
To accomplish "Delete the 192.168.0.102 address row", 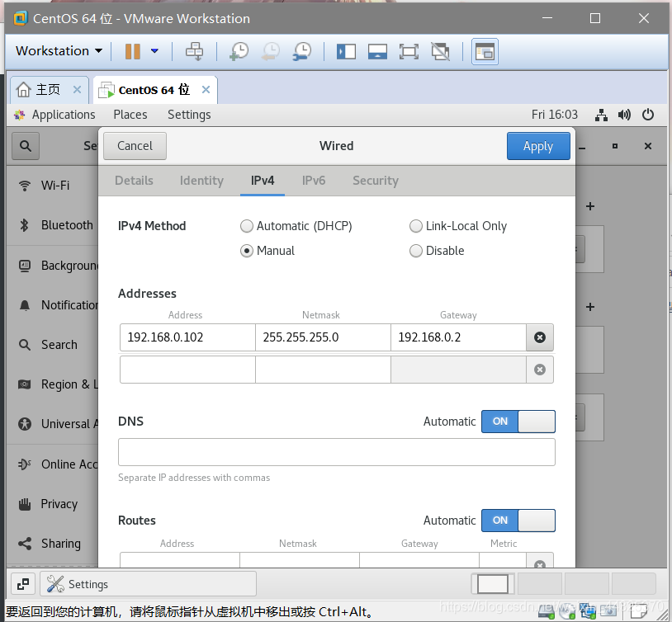I will tap(540, 337).
